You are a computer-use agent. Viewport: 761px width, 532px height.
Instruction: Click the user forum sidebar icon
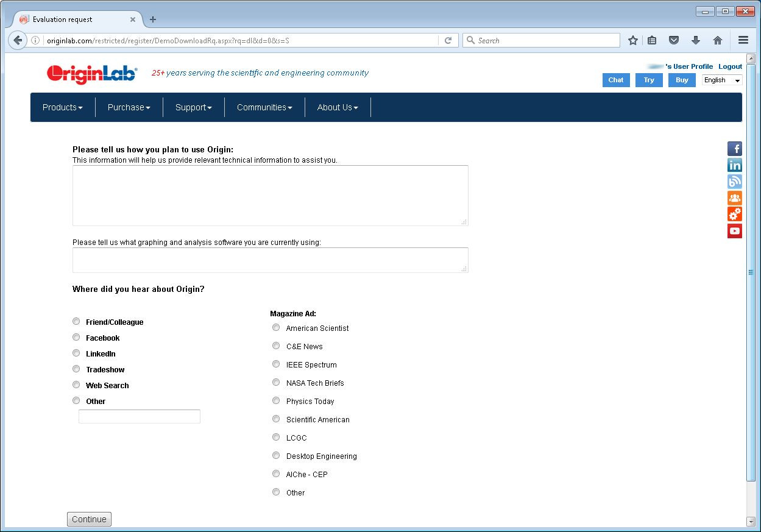click(734, 198)
